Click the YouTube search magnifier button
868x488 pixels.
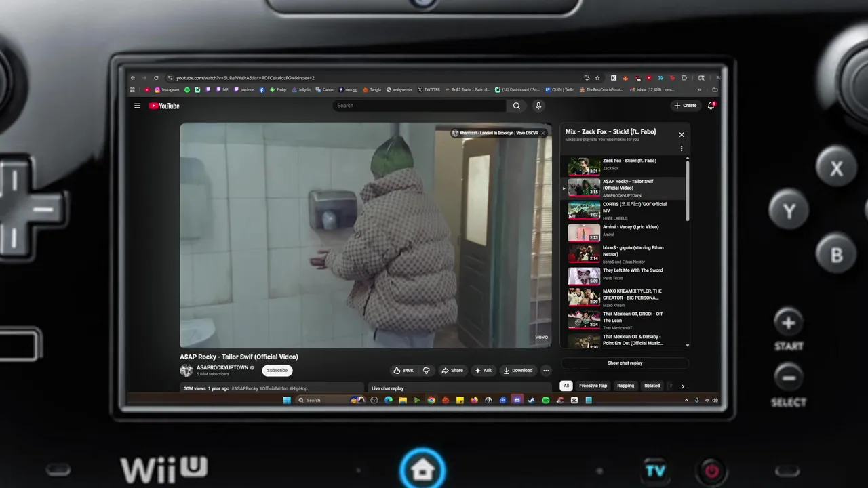(516, 106)
